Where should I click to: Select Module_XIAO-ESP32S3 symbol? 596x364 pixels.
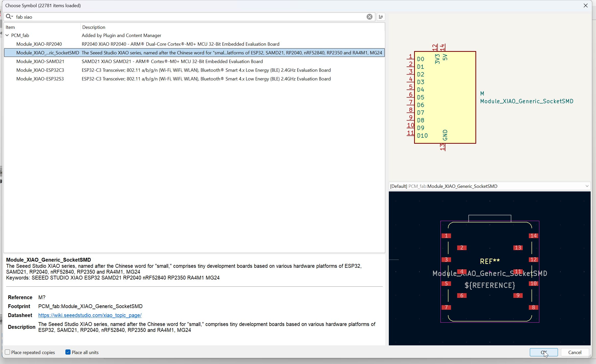pos(40,79)
